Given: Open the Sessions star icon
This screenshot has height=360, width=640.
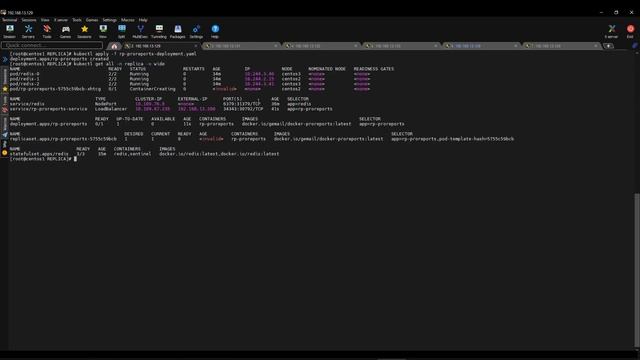Looking at the screenshot, I should [84, 31].
